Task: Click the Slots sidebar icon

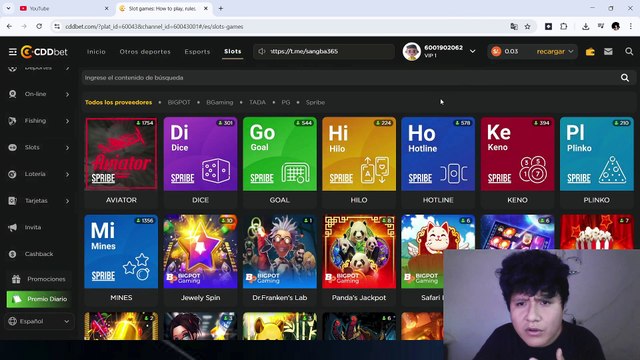Action: tap(13, 147)
